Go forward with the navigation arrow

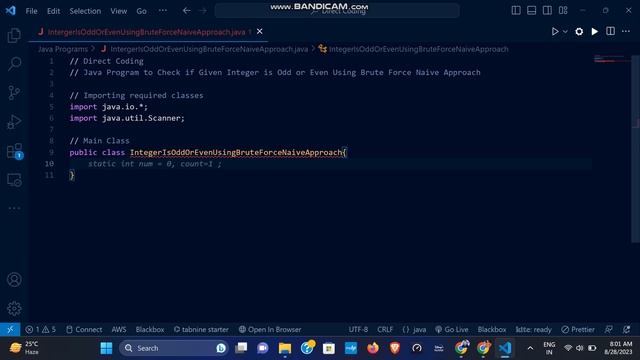point(203,11)
